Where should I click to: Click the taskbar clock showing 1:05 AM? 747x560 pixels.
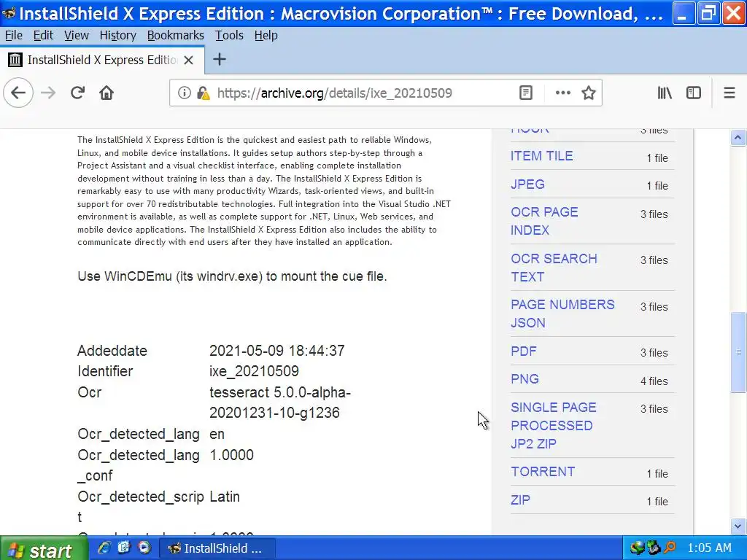tap(709, 548)
